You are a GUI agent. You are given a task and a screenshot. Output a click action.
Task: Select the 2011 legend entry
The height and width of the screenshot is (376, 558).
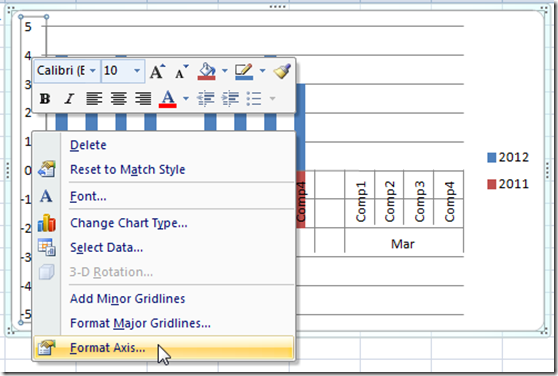(x=508, y=184)
